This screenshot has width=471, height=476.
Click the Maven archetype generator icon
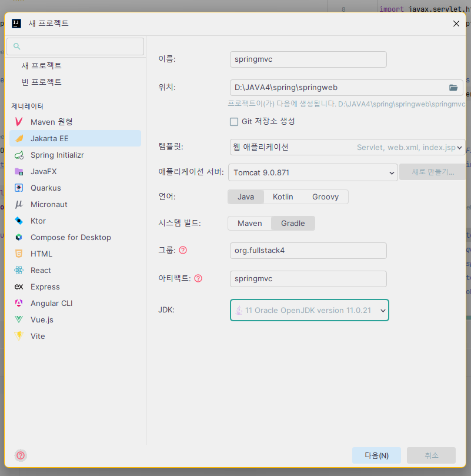click(x=19, y=122)
